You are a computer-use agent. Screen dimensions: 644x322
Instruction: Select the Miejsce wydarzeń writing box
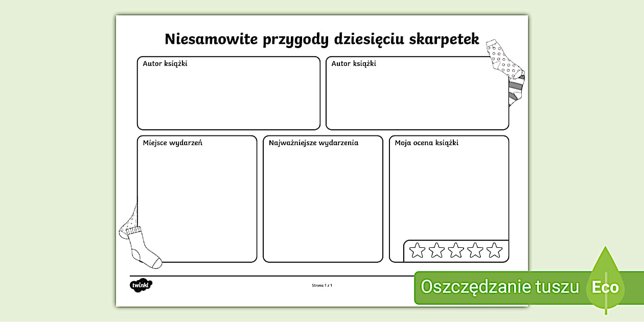tap(197, 204)
